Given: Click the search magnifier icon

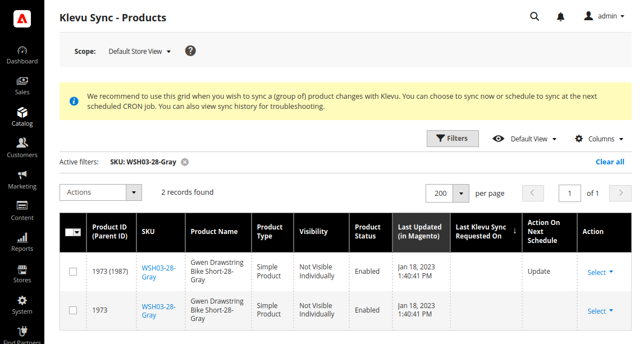Looking at the screenshot, I should point(535,16).
